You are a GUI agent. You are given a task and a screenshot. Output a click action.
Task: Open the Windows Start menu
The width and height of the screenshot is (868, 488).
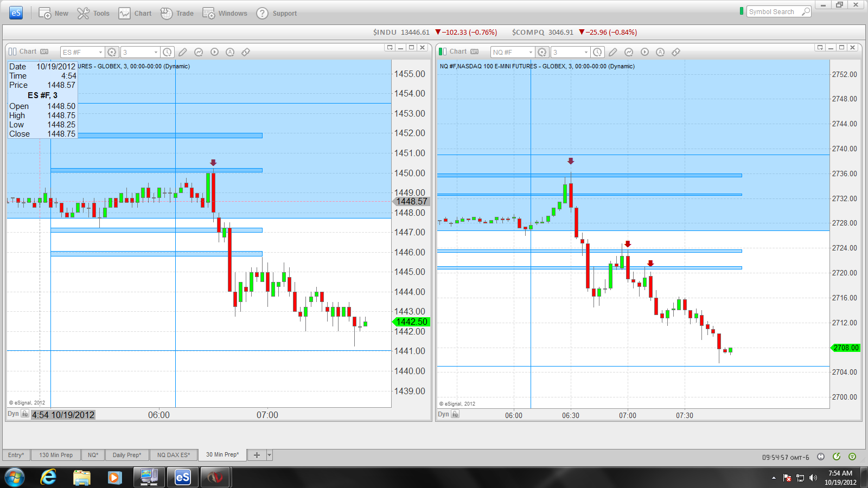[15, 477]
